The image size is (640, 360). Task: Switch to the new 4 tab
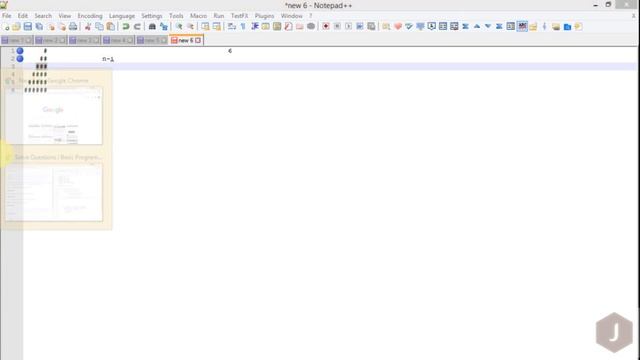[x=118, y=40]
